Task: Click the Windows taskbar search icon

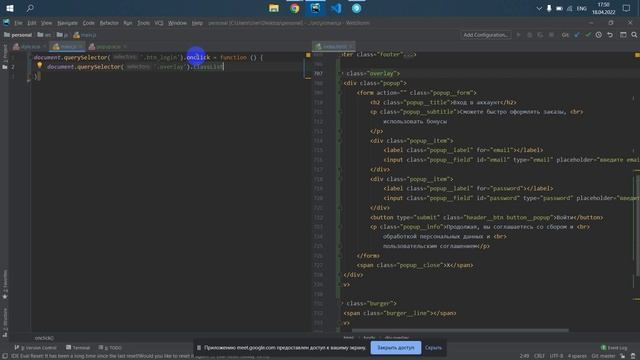Action: pos(30,8)
